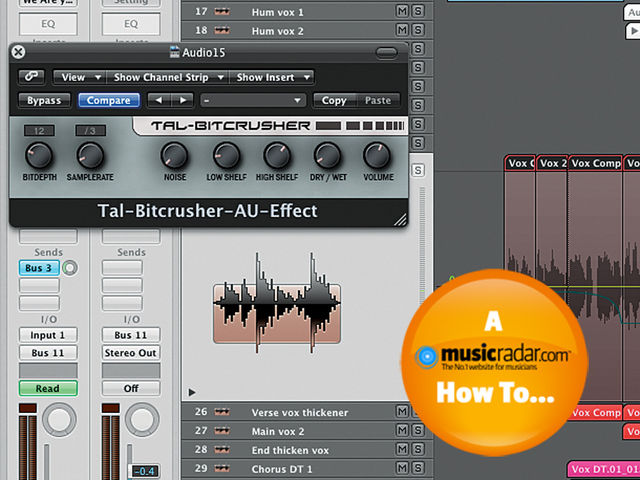
Task: Click the Low Shelf knob
Action: tap(226, 156)
